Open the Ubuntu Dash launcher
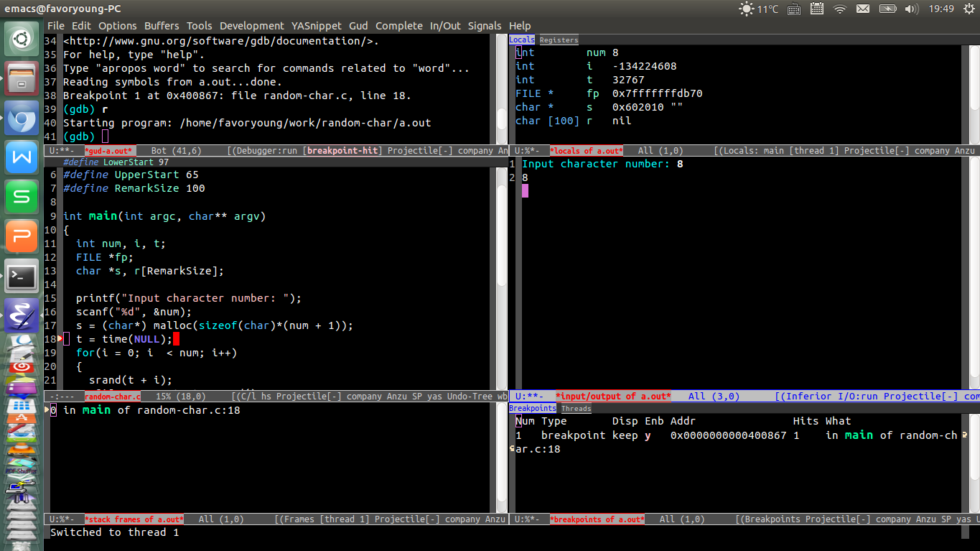The width and height of the screenshot is (980, 551). coord(22,38)
